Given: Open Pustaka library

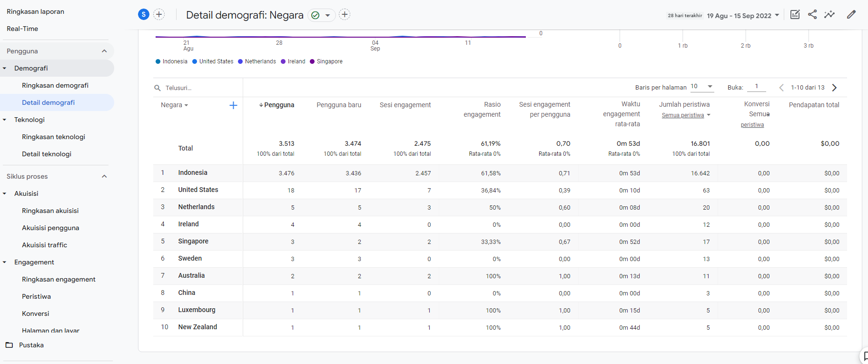Looking at the screenshot, I should pos(31,345).
